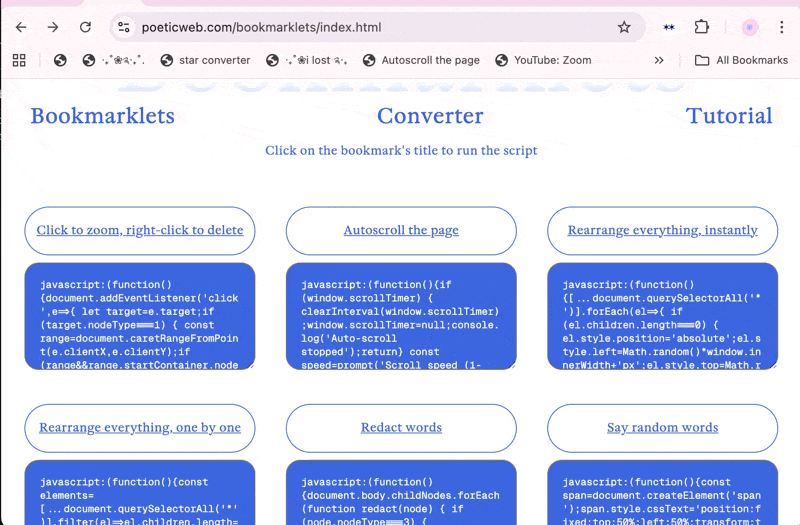Image resolution: width=800 pixels, height=525 pixels.
Task: Run the 'Redact words' bookmarklet
Action: tap(401, 427)
